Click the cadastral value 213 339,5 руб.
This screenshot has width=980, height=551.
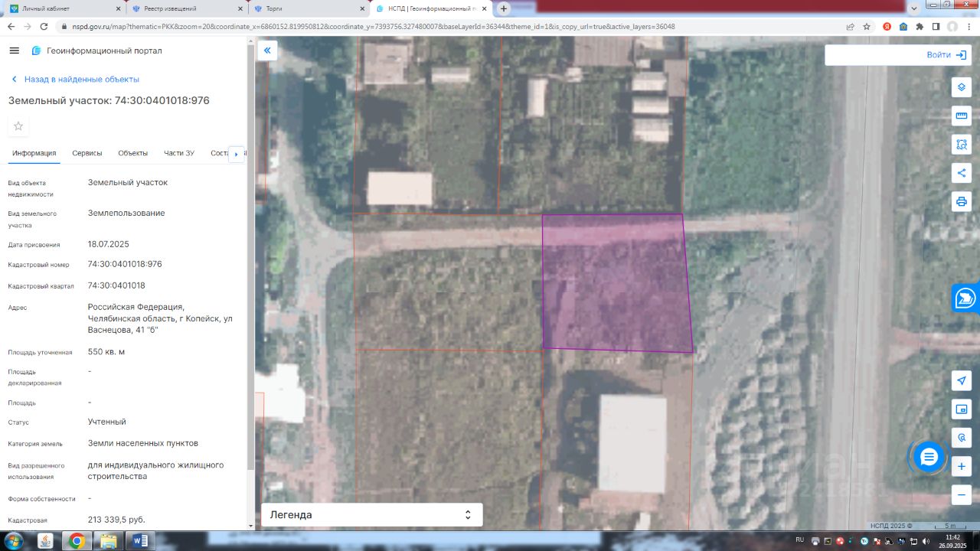click(116, 520)
